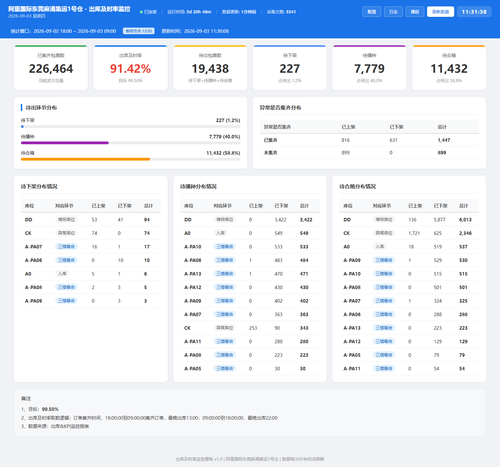Select the 226,464 package count card
The image size is (500, 467).
point(51,68)
